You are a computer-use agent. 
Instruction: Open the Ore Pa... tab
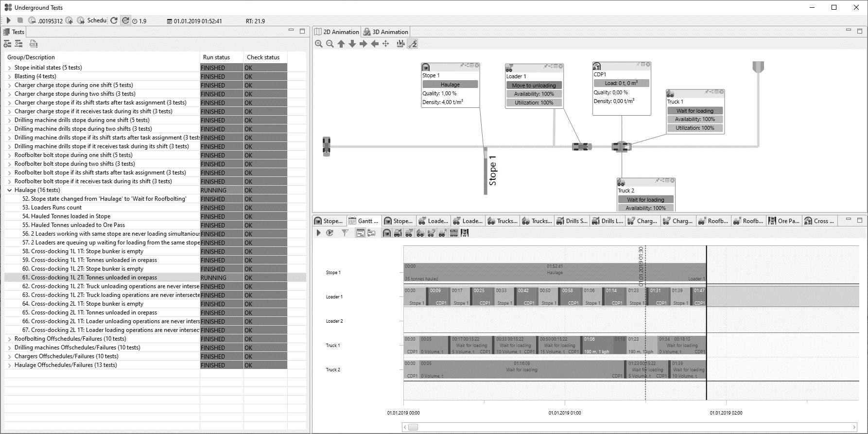[783, 221]
